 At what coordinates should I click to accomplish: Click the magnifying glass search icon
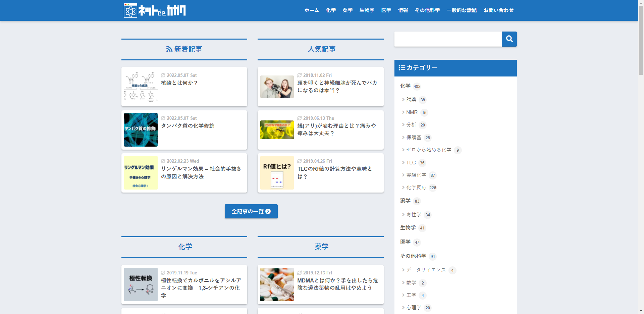point(509,39)
